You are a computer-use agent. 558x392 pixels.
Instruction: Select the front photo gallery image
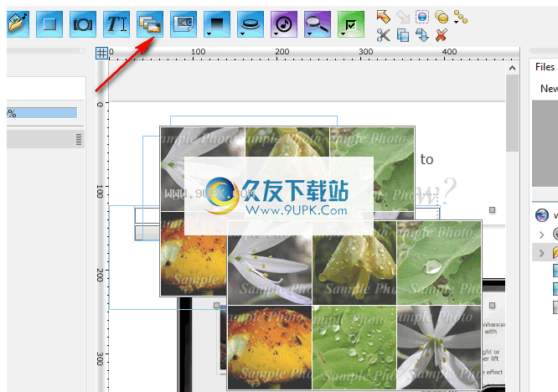(x=354, y=305)
